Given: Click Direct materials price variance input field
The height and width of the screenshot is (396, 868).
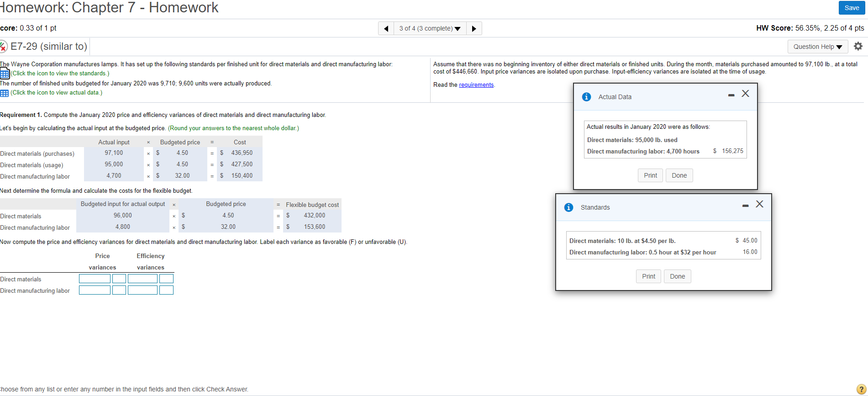Looking at the screenshot, I should tap(95, 279).
